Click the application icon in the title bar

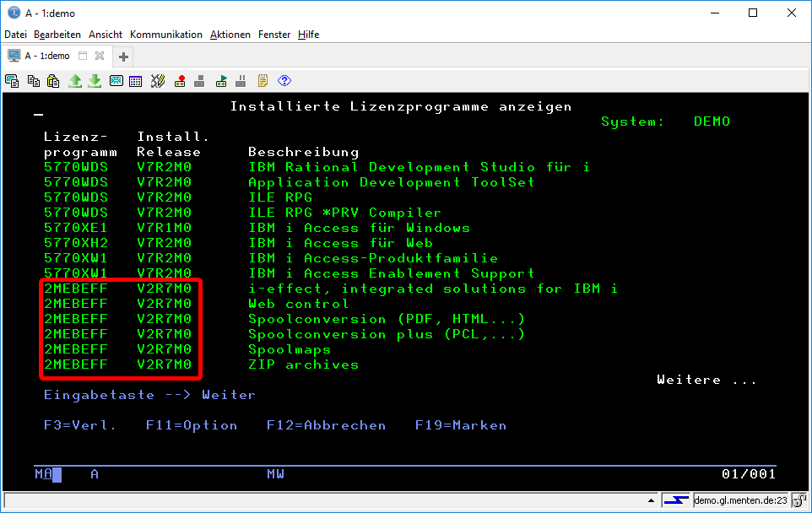click(x=14, y=13)
